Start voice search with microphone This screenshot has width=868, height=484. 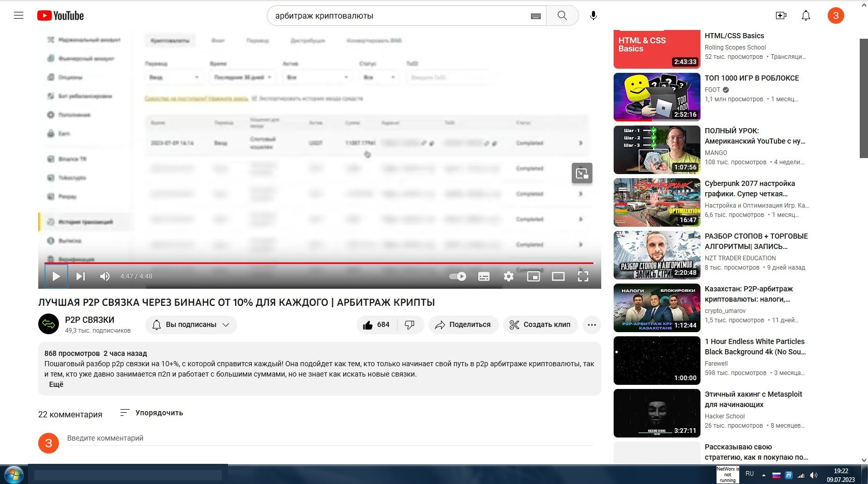point(593,15)
